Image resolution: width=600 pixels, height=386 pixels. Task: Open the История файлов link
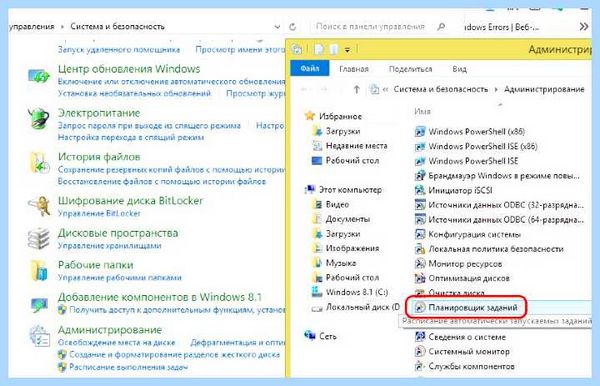pos(99,157)
